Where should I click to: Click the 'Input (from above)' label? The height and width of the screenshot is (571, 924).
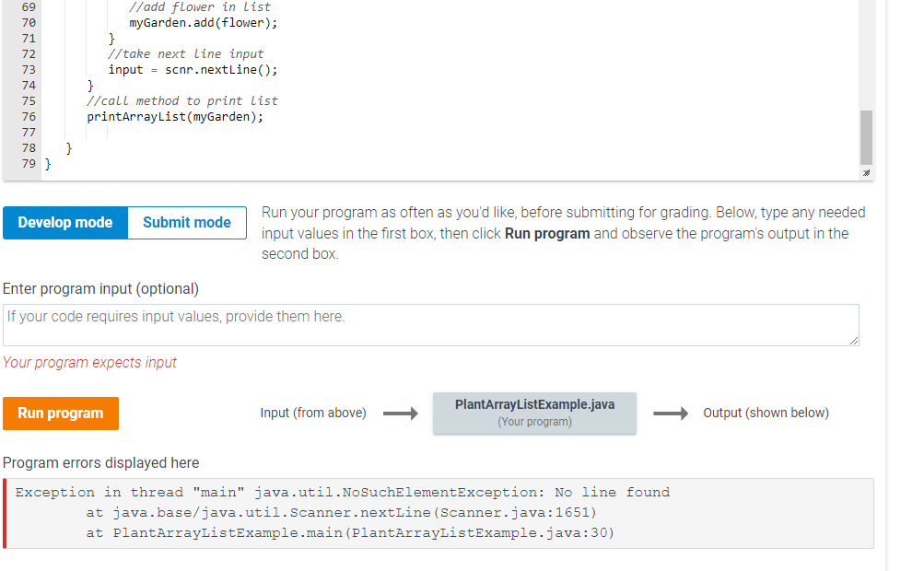point(312,413)
